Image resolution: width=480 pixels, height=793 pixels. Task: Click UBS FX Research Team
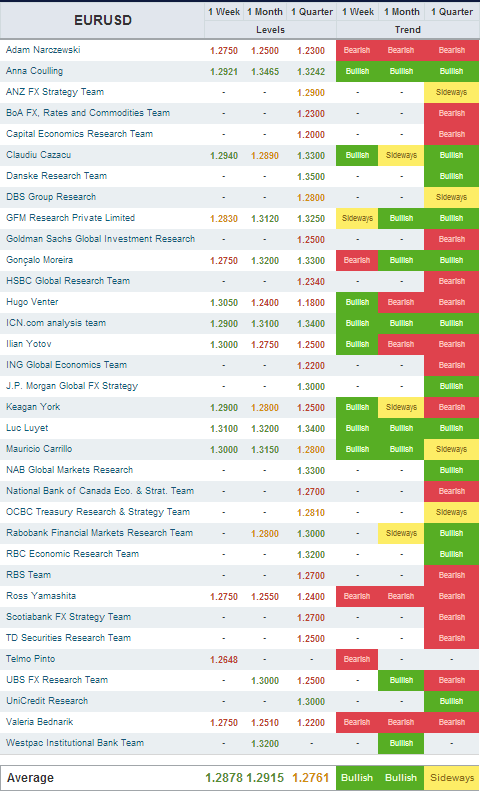tap(57, 680)
